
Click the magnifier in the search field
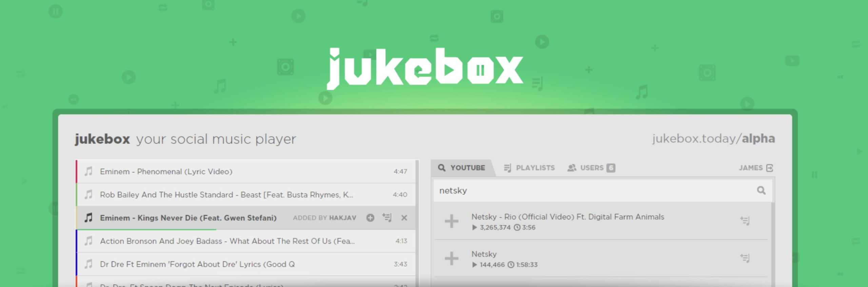click(x=761, y=191)
